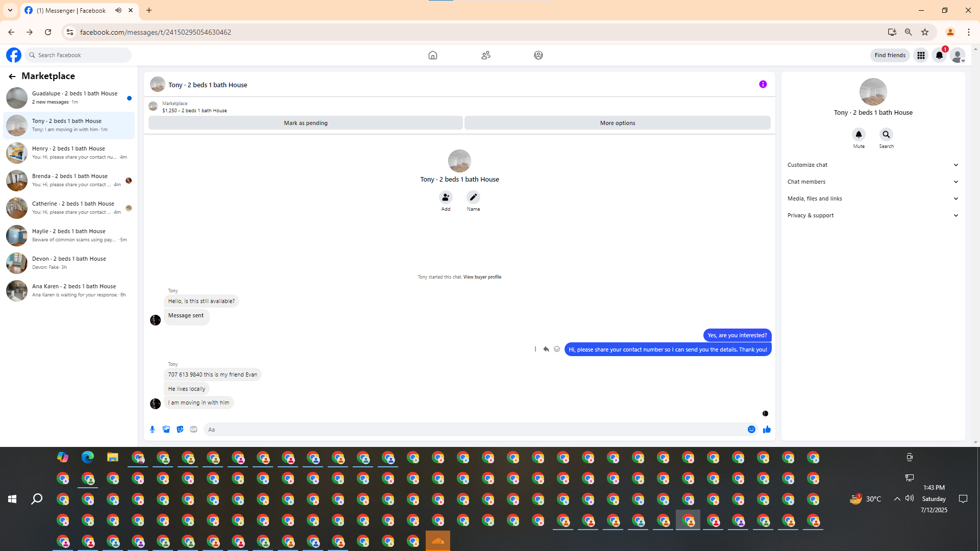The width and height of the screenshot is (980, 551).
Task: Attach a file using the photo icon
Action: [166, 430]
